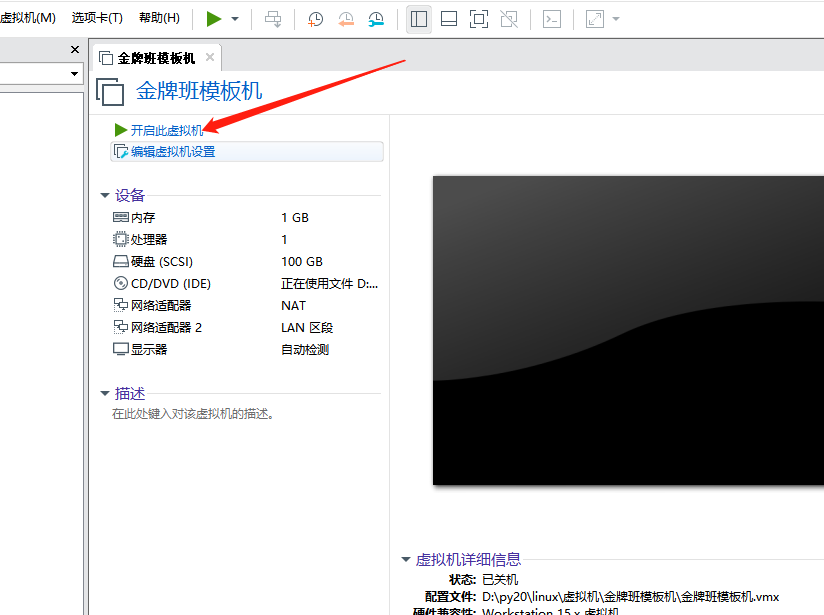Collapse the 设备 section
Screen dimensions: 824x615
[105, 196]
